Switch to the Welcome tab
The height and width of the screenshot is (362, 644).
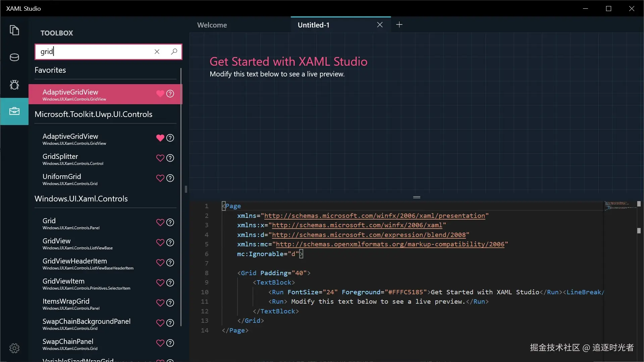click(212, 25)
